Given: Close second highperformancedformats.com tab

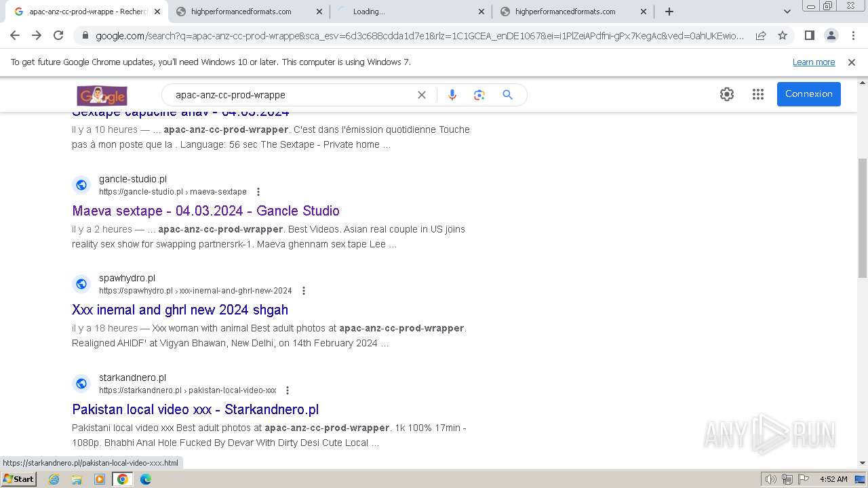Looking at the screenshot, I should click(319, 12).
